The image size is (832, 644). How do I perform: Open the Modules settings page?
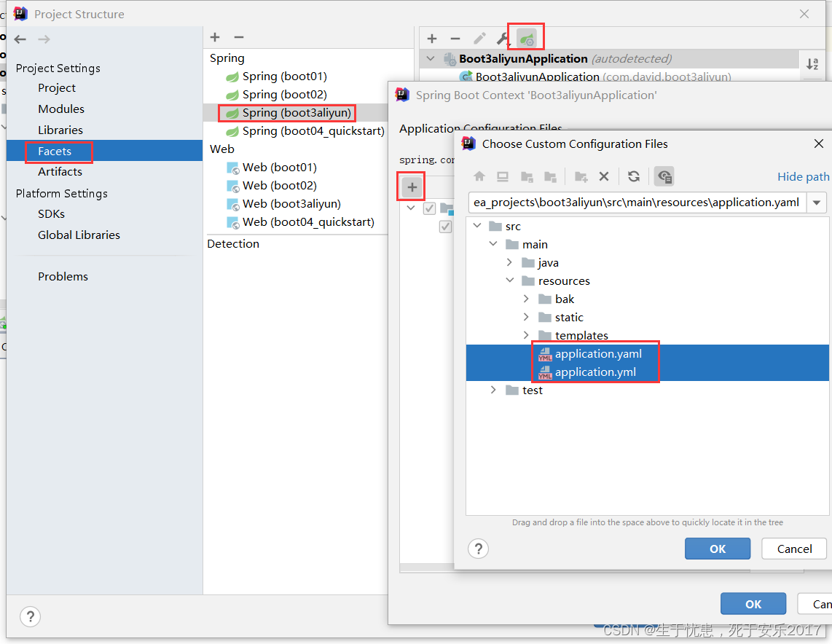point(61,109)
